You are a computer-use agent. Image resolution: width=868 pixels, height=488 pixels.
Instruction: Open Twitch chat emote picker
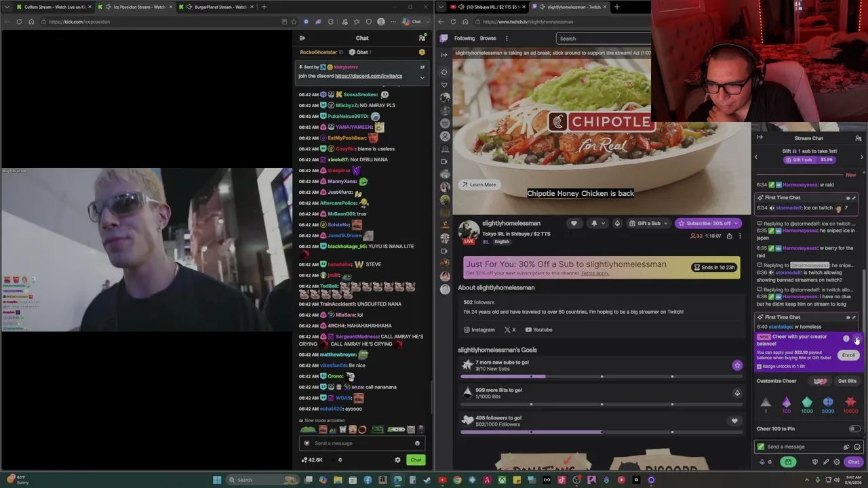point(857,447)
